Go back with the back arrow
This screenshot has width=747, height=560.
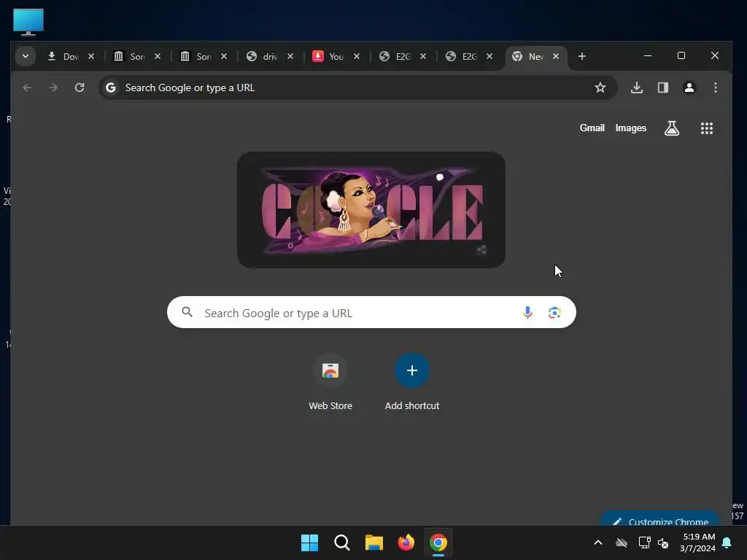coord(27,87)
